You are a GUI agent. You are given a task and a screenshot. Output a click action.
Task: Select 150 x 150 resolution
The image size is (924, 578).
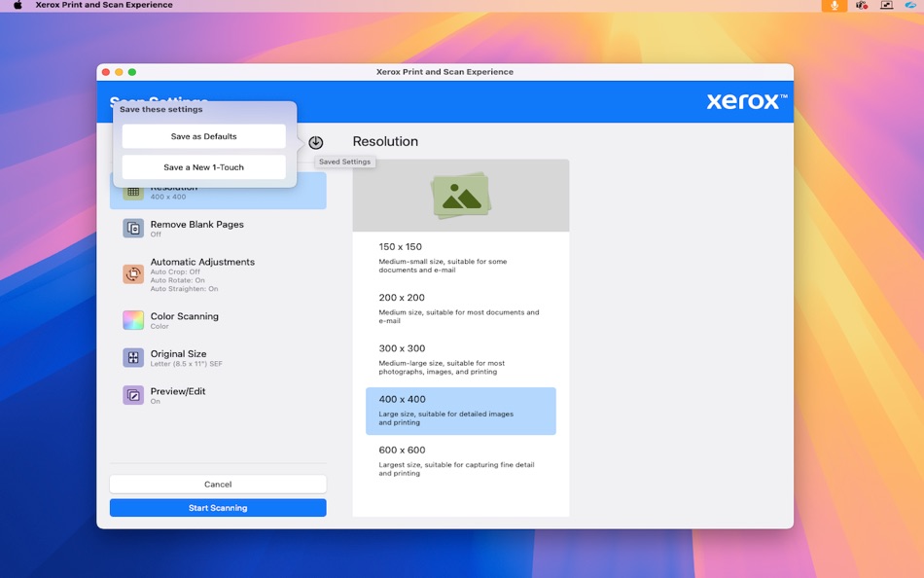(x=461, y=258)
